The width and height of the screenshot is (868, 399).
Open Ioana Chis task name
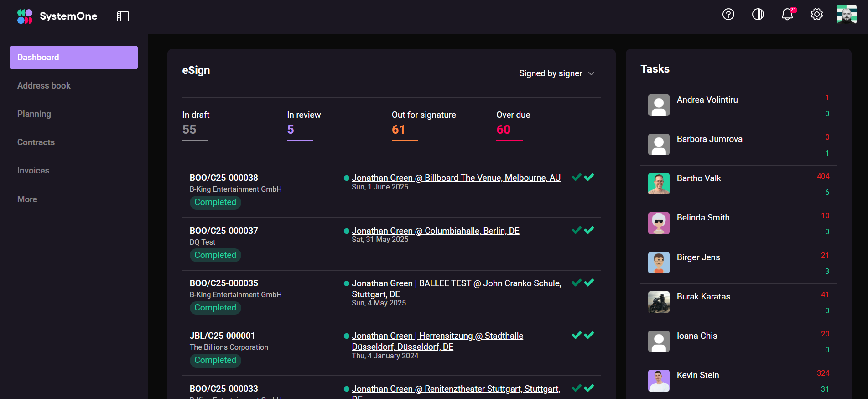pyautogui.click(x=697, y=336)
